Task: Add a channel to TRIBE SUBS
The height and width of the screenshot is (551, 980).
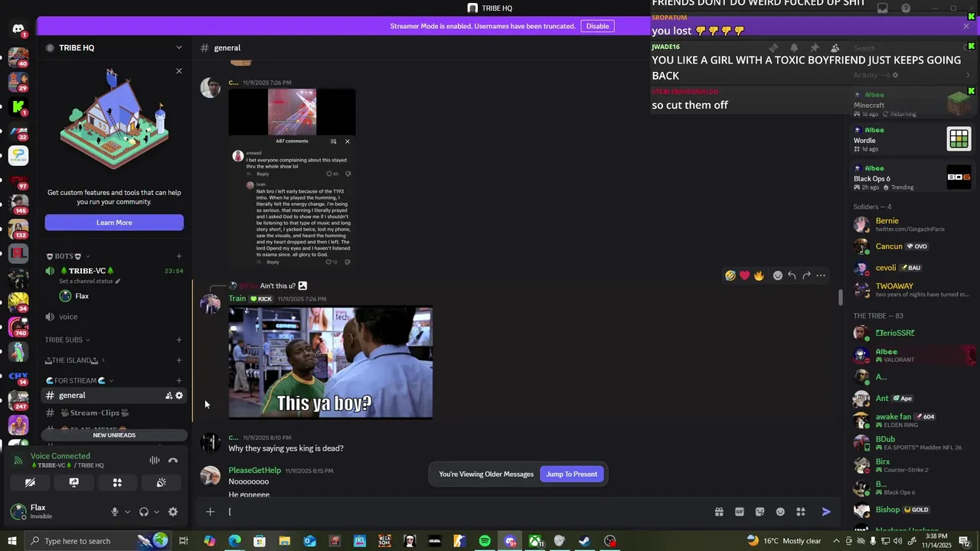Action: click(x=179, y=340)
